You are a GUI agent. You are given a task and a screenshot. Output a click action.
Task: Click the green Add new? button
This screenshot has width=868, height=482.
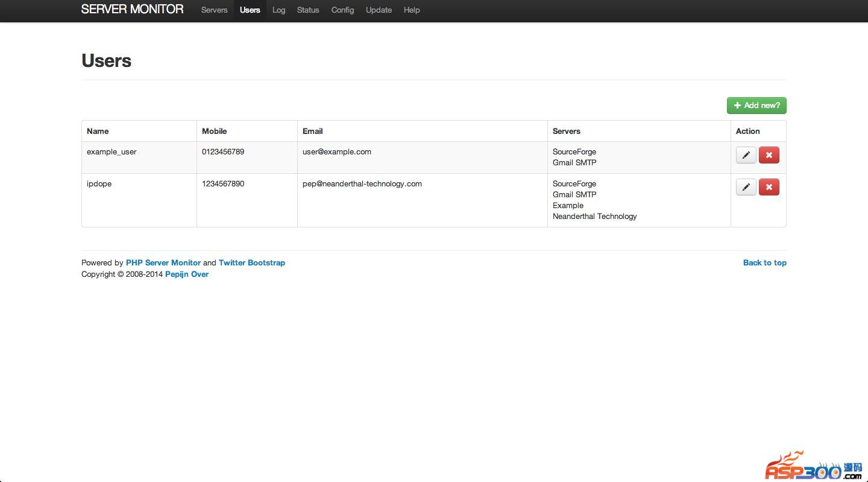[x=756, y=106]
